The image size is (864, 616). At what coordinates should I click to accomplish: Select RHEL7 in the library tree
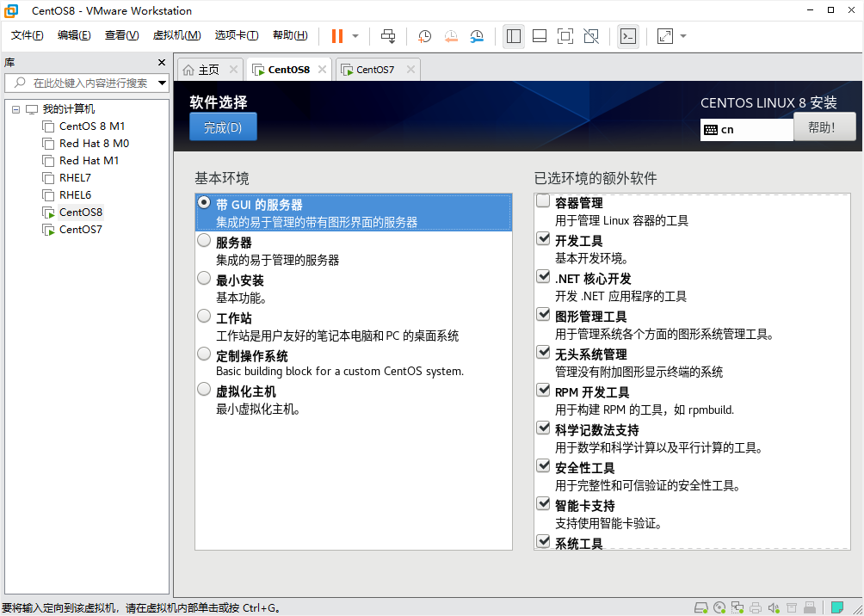[75, 178]
